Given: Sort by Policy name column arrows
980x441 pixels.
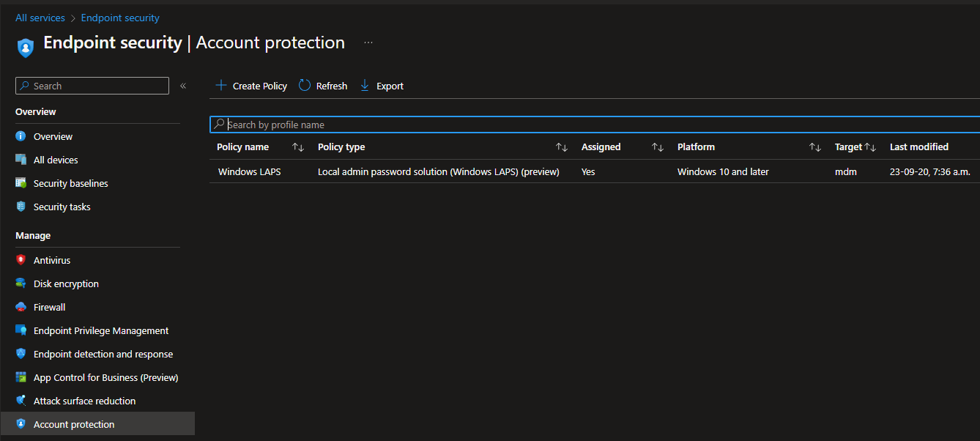Looking at the screenshot, I should [298, 147].
